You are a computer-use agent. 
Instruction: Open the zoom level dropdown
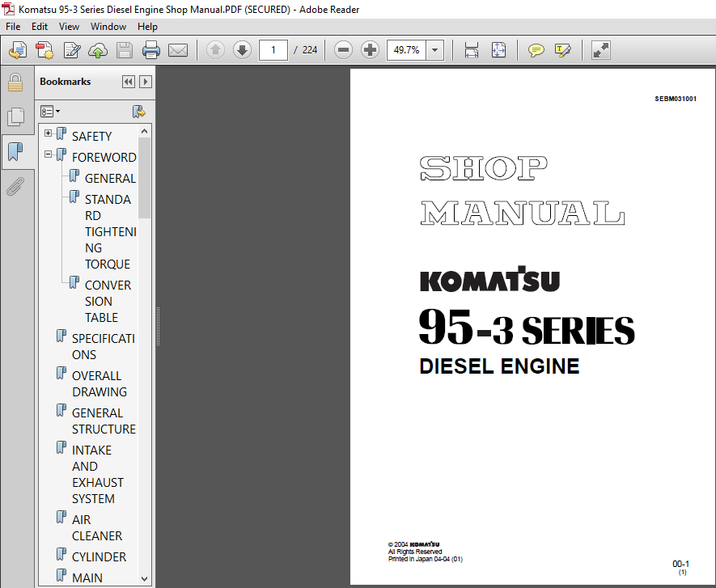coord(435,50)
